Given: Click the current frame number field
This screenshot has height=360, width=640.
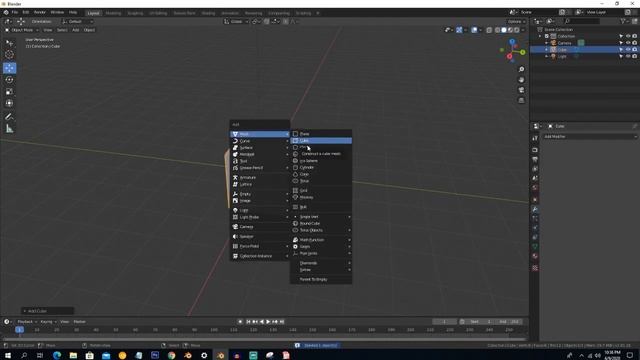Looking at the screenshot, I should [444, 322].
